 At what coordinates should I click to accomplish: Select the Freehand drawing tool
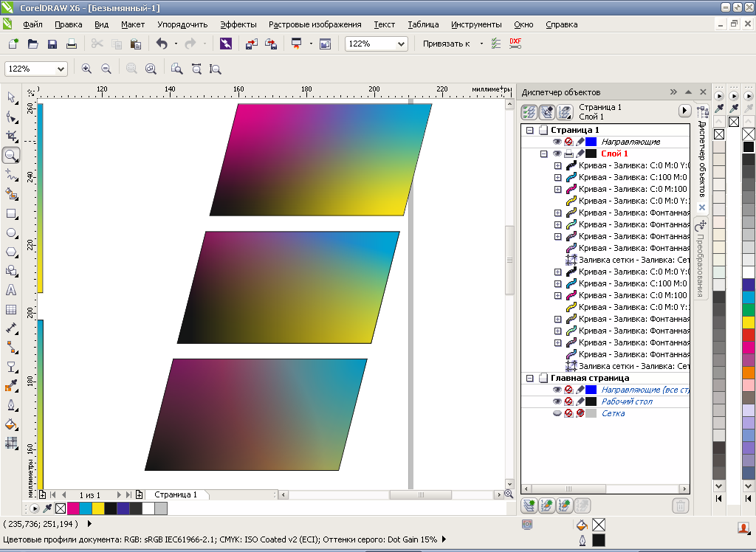click(x=11, y=174)
